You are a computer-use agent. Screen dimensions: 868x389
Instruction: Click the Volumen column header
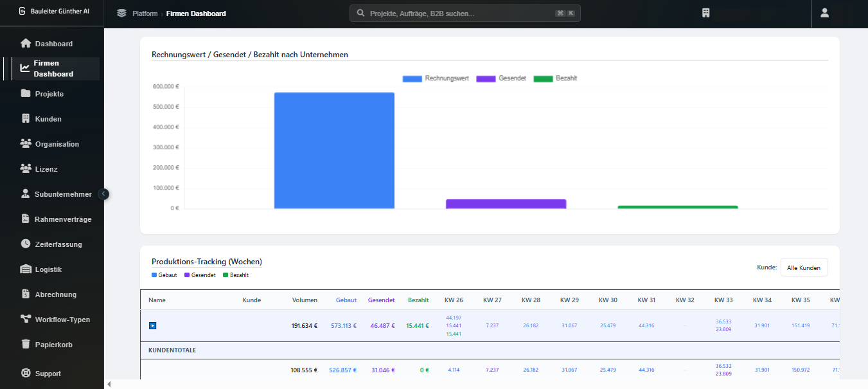point(305,300)
